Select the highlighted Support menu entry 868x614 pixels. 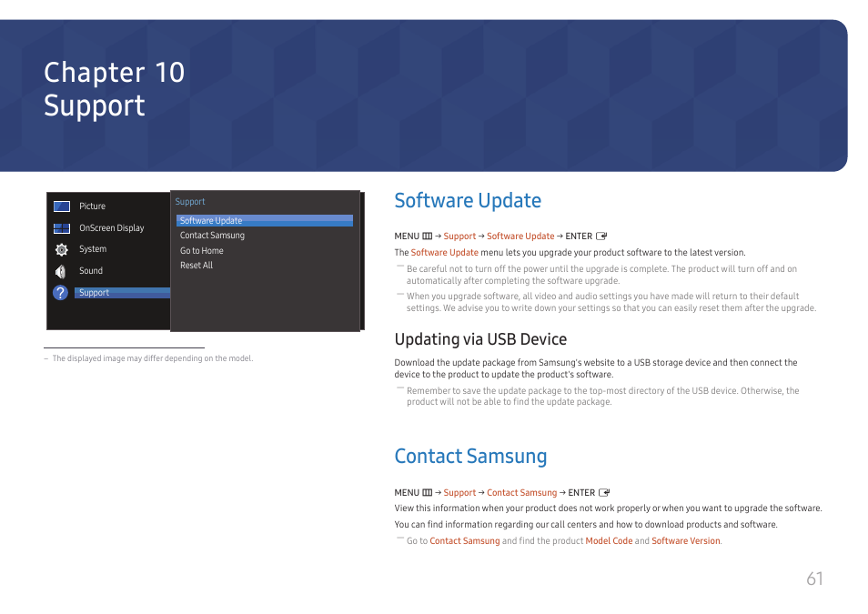122,293
